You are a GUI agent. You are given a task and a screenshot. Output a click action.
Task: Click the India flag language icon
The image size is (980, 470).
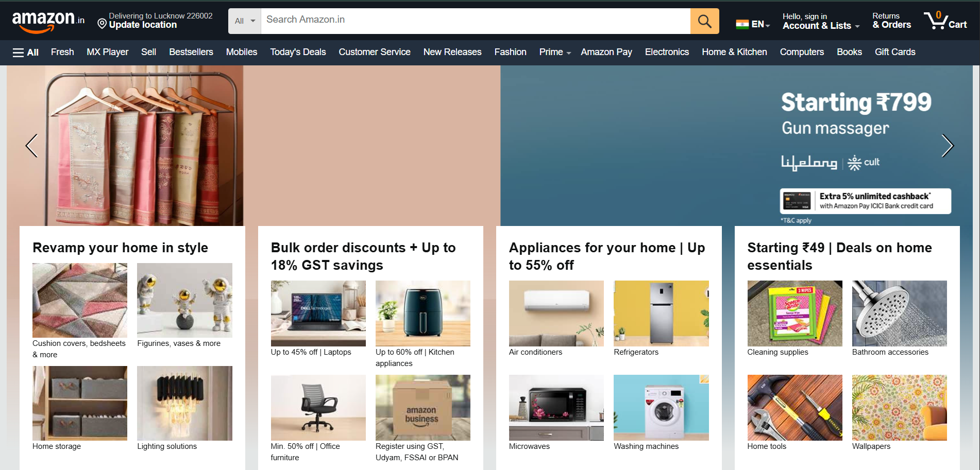(x=742, y=24)
